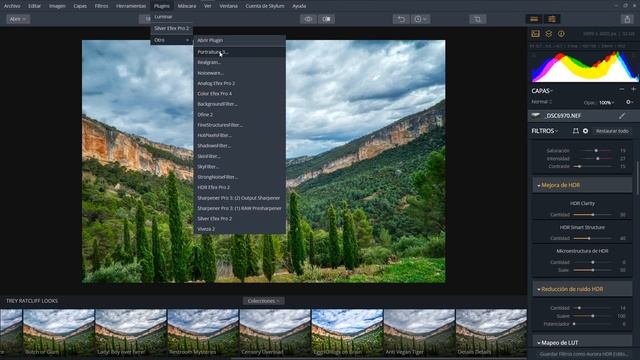Toggle the quick preview eye icon
Image resolution: width=640 pixels, height=360 pixels.
pos(308,19)
